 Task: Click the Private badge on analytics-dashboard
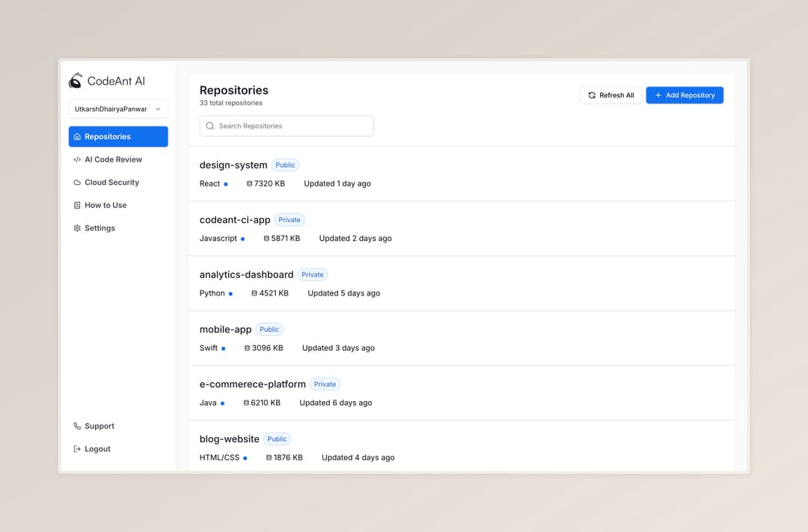tap(313, 275)
